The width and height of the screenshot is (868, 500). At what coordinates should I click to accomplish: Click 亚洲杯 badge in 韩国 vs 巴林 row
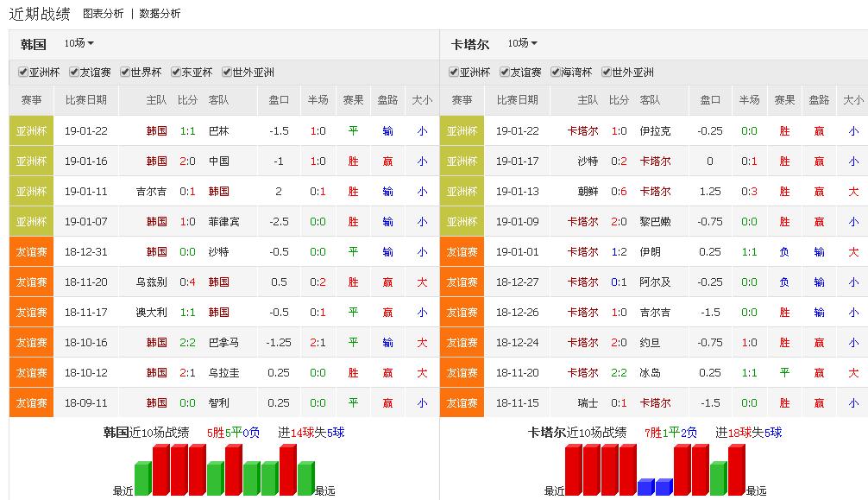click(31, 131)
